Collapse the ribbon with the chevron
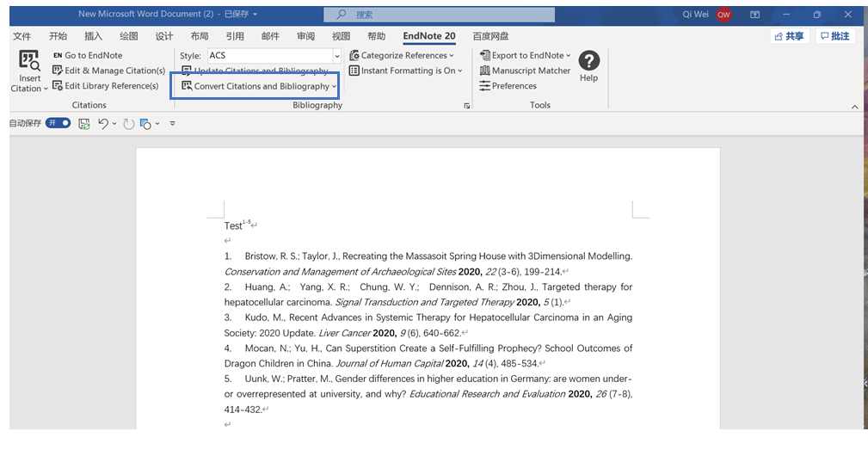The width and height of the screenshot is (868, 450). (855, 107)
